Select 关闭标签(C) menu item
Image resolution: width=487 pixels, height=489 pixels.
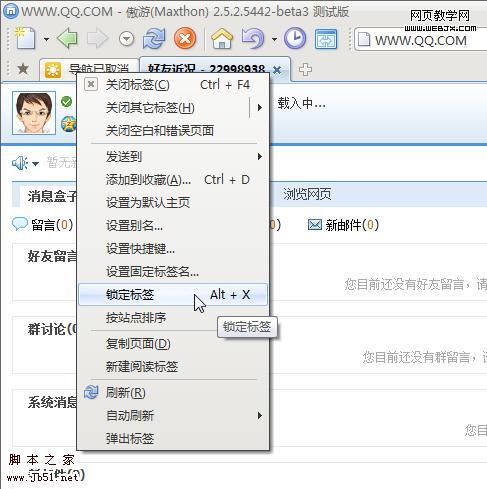[x=173, y=85]
